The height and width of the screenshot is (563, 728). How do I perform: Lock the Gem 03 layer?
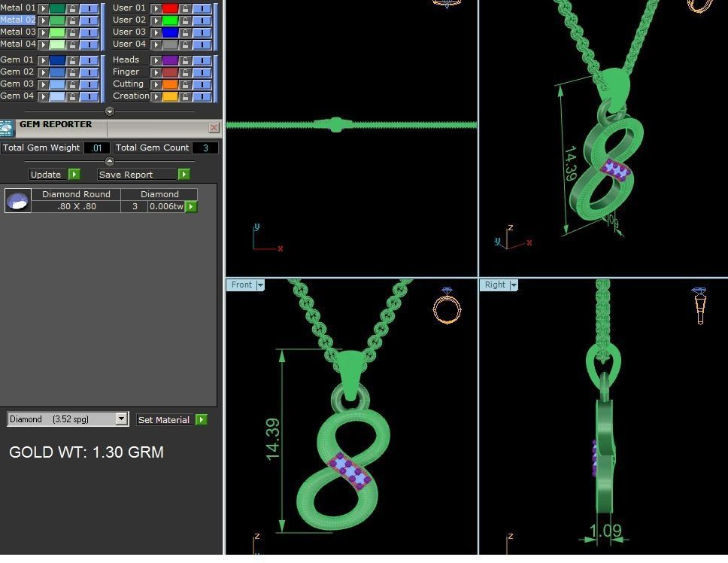pos(72,84)
